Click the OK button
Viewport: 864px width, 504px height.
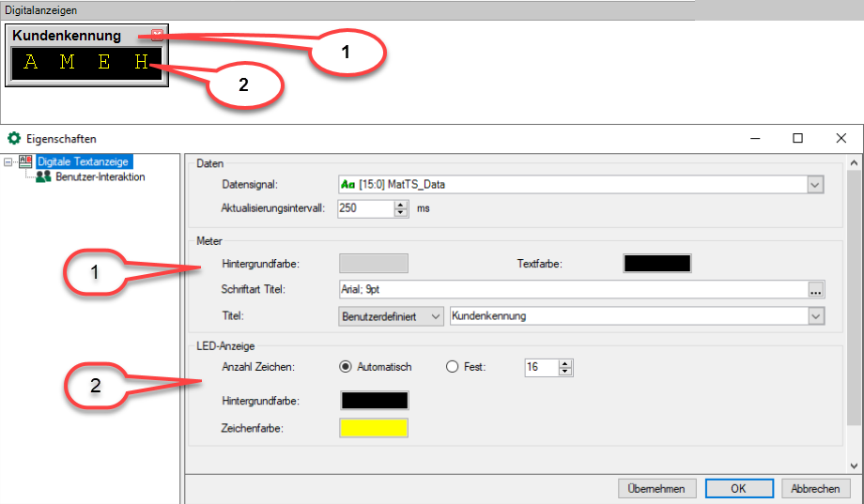(x=739, y=489)
